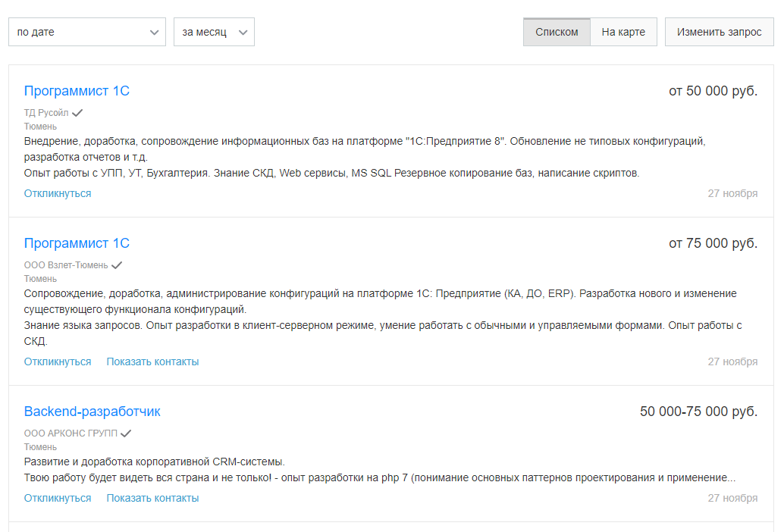The image size is (784, 532).
Task: Click the ТД Русойл company name
Action: click(46, 113)
